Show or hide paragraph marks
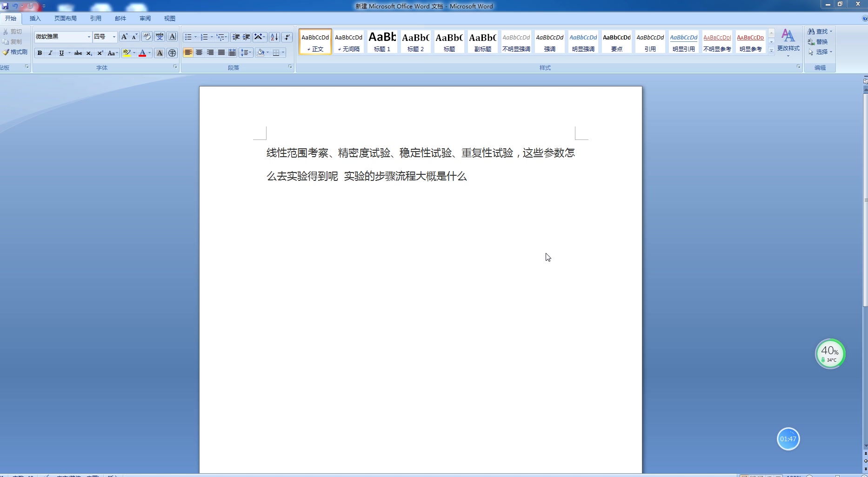The width and height of the screenshot is (868, 477). tap(287, 37)
